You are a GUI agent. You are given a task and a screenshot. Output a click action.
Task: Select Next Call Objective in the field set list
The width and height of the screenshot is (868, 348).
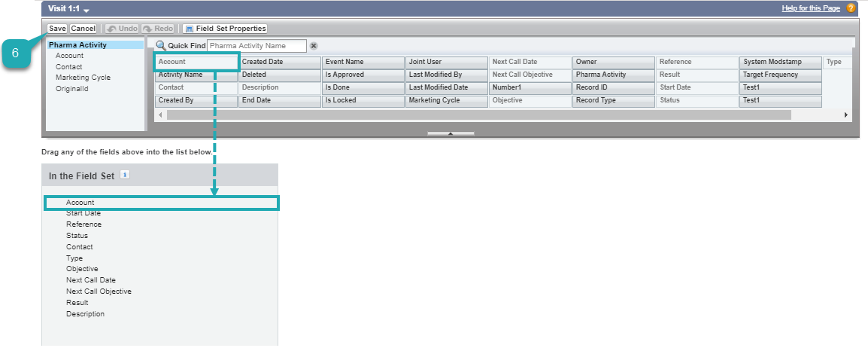[x=99, y=292]
